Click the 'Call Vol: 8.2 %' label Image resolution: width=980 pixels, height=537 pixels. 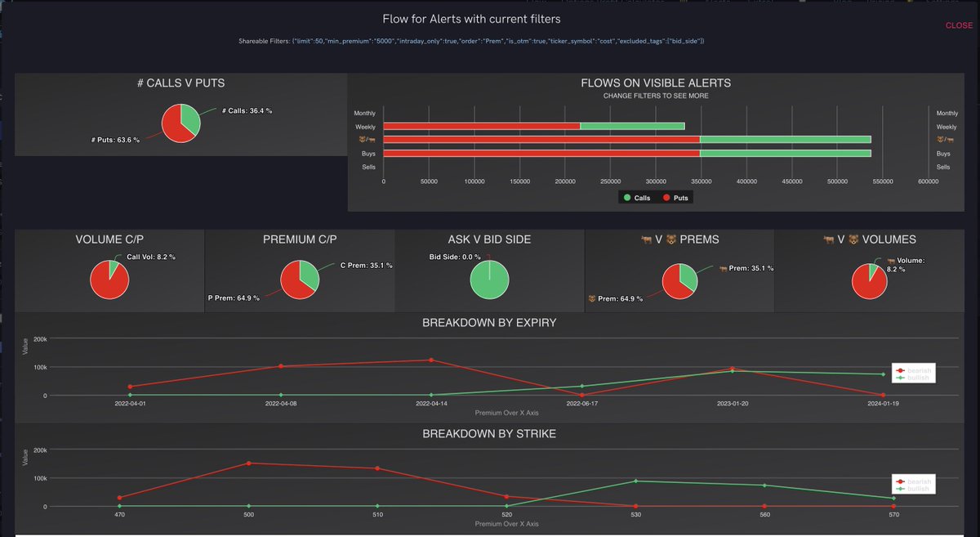[x=150, y=257]
